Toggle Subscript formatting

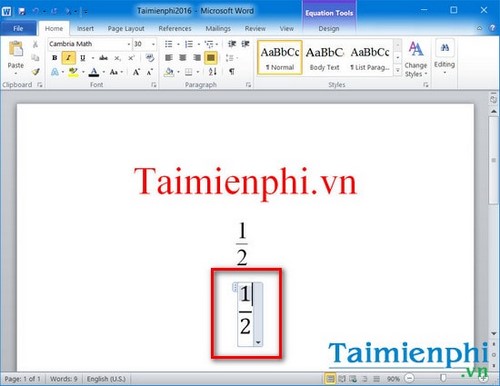point(117,58)
